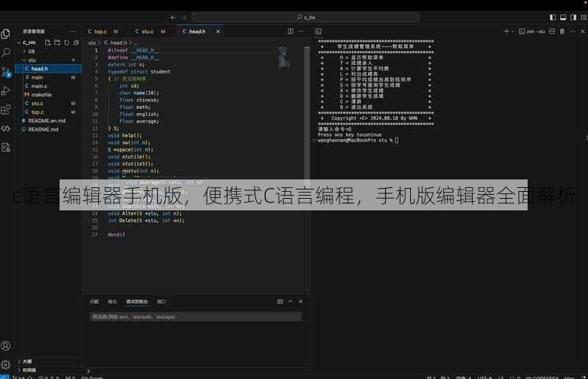Open the Ports tab in the bottom panel
Screen dimensions: 588x379
click(x=161, y=302)
